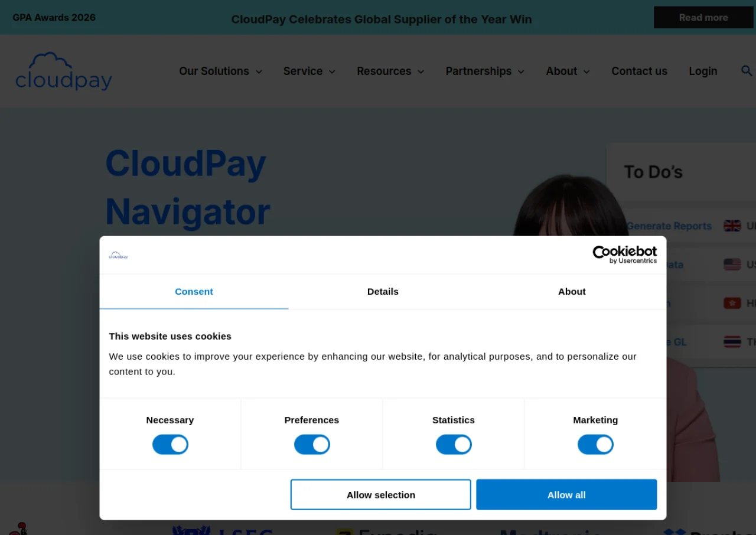Screen dimensions: 756x535
Task: Turn off the Statistics cookies switch
Action: (x=454, y=445)
